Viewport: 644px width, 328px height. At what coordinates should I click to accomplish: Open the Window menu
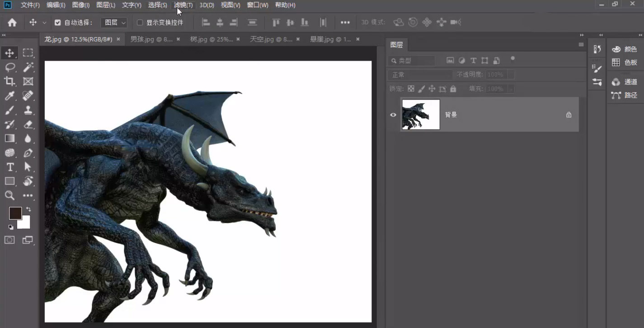pyautogui.click(x=258, y=5)
